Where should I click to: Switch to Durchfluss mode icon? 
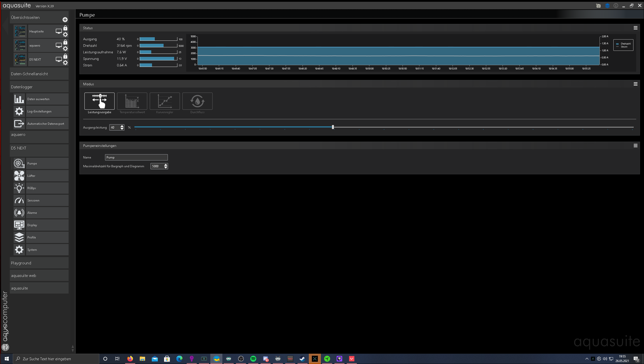(197, 101)
